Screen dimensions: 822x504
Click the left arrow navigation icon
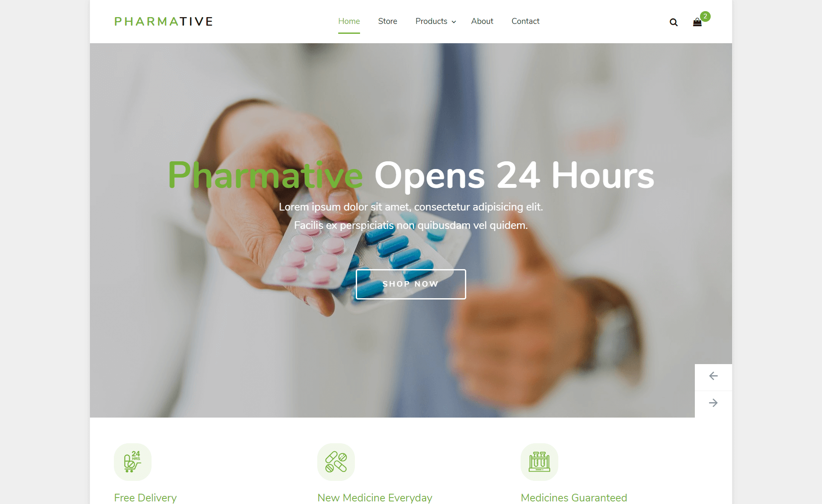coord(714,377)
